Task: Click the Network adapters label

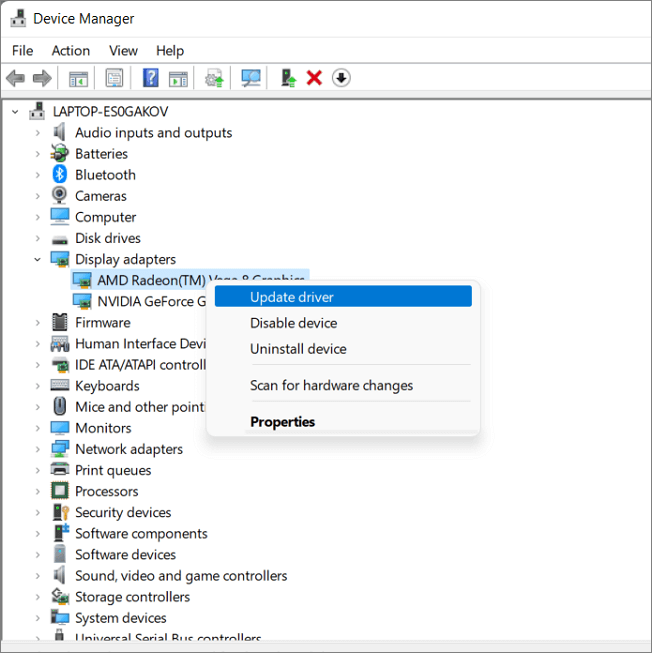Action: click(x=129, y=449)
